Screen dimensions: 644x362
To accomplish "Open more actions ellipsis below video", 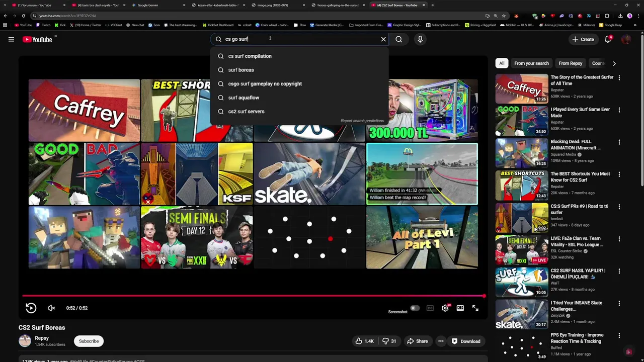I will (x=441, y=341).
